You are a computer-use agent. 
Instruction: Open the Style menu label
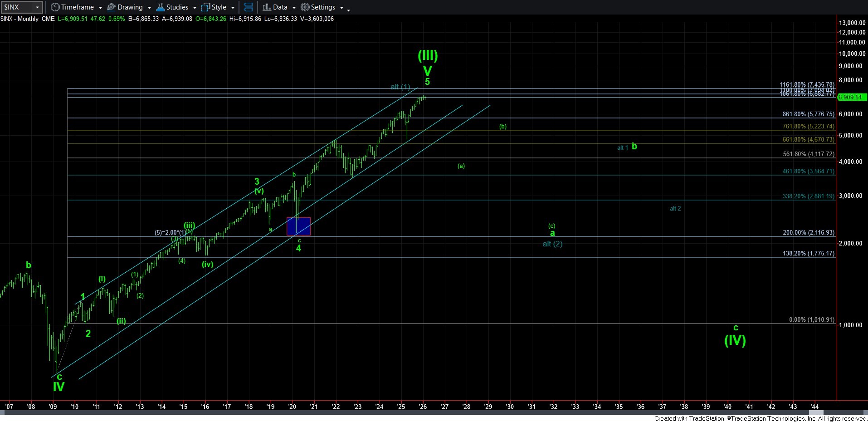(219, 7)
